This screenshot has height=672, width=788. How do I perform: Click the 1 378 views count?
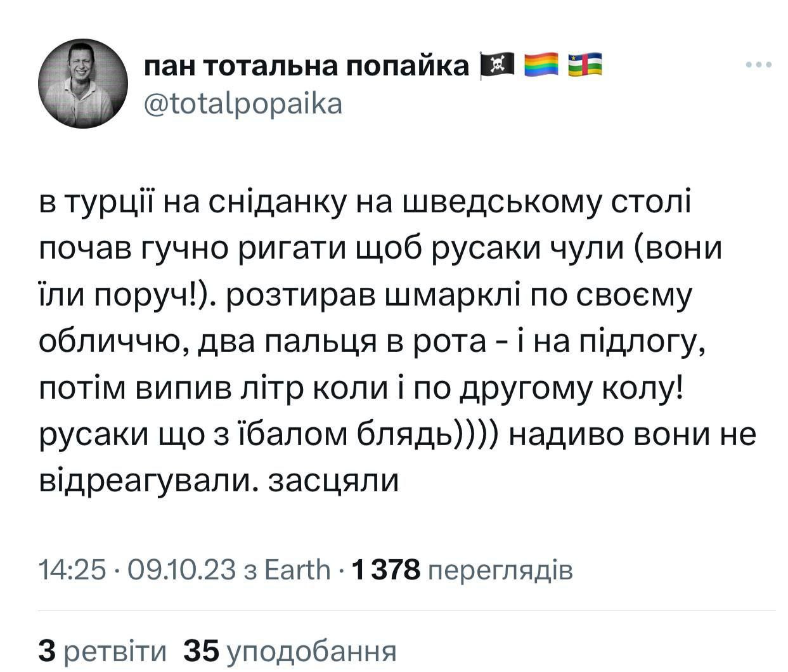[385, 570]
